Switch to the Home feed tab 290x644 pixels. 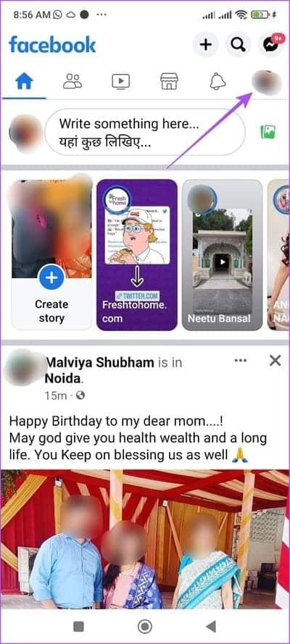pos(24,82)
